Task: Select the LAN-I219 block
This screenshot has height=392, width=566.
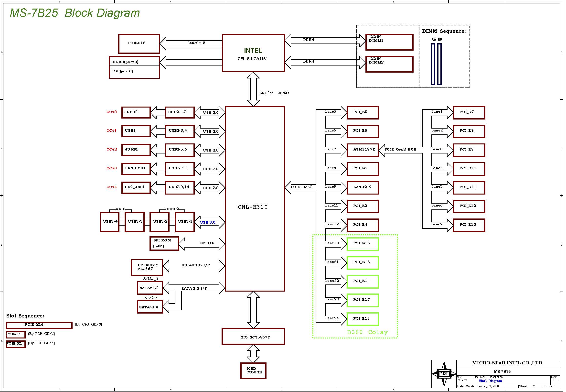Action: click(363, 188)
